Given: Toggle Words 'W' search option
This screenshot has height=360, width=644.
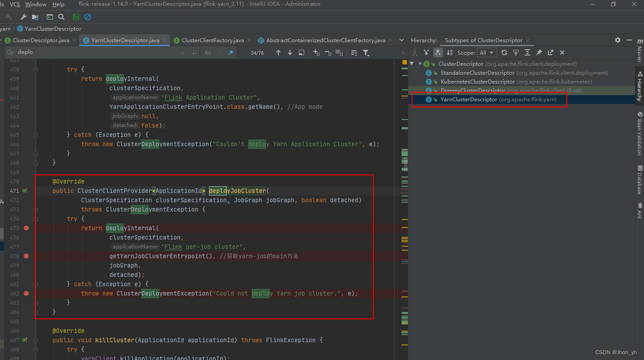Looking at the screenshot, I should 219,52.
